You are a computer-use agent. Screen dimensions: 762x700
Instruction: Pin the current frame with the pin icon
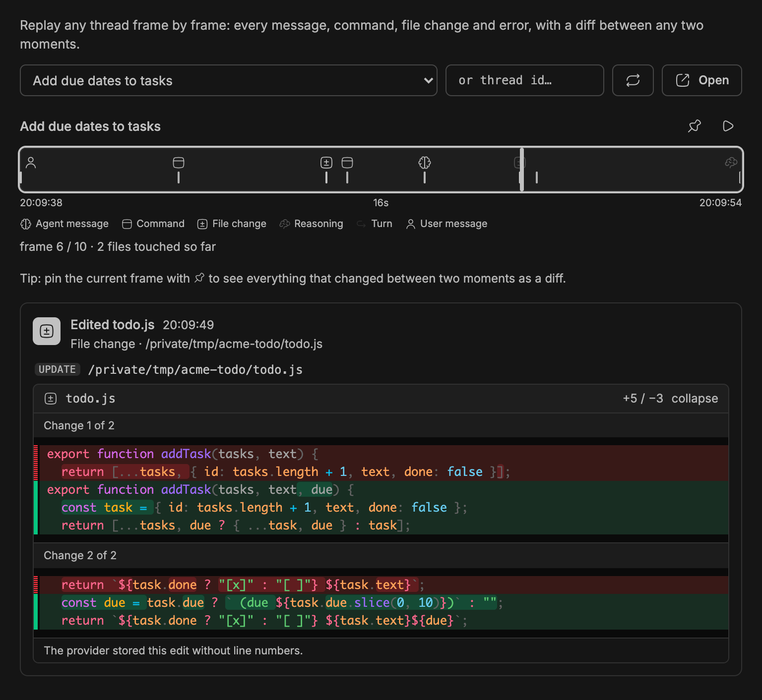[x=695, y=126]
